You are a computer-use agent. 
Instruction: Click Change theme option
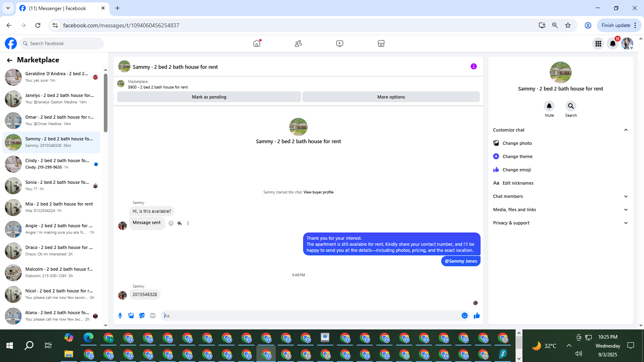click(x=560, y=156)
